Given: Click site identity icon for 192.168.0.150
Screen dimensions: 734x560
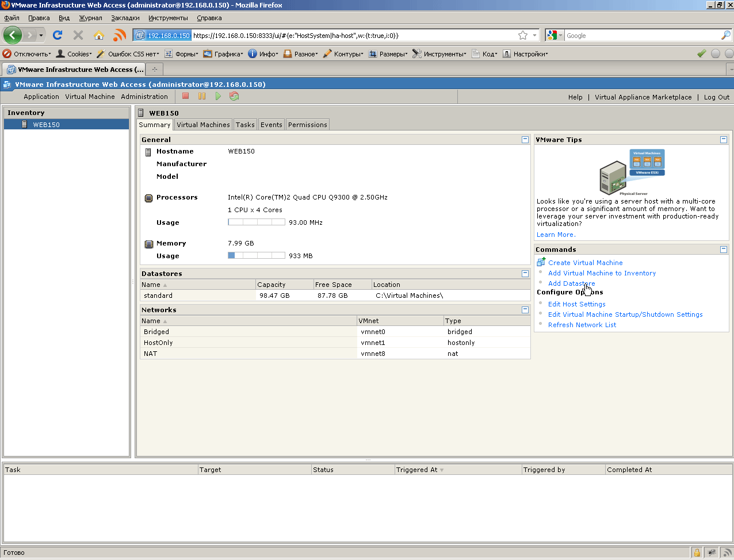Looking at the screenshot, I should (x=163, y=36).
